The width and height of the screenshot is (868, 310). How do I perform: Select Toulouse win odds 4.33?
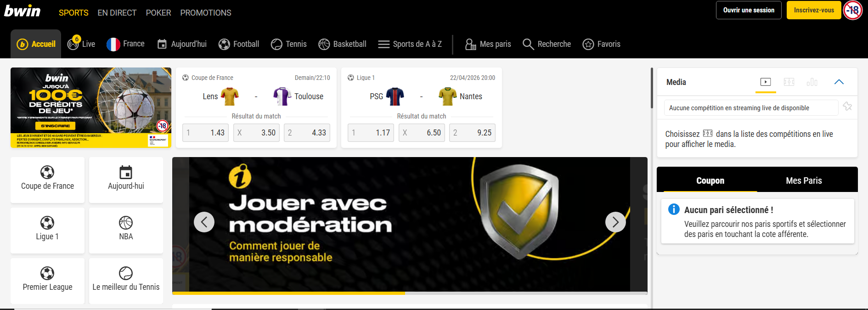click(307, 133)
